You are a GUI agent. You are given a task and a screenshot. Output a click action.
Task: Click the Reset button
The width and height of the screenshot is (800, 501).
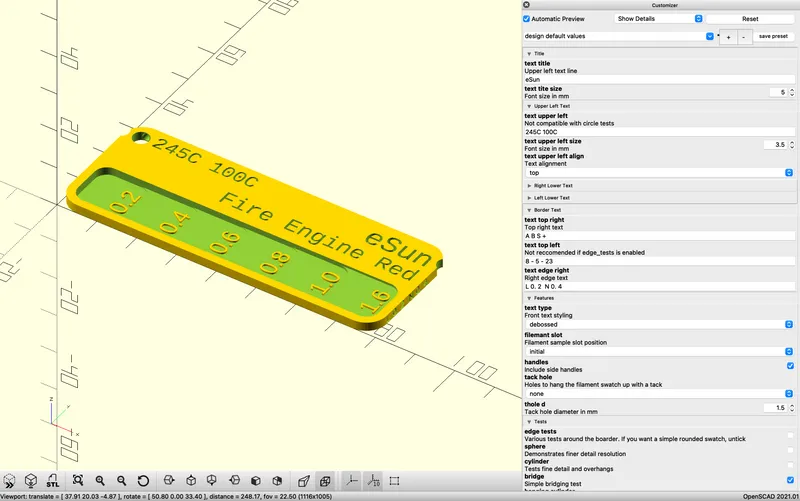[x=750, y=19]
